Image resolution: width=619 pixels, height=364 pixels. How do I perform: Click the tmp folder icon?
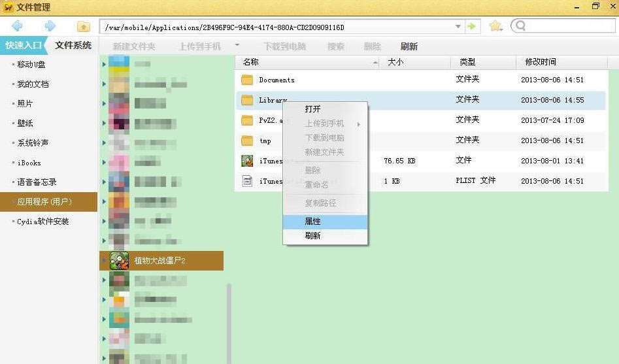[247, 141]
